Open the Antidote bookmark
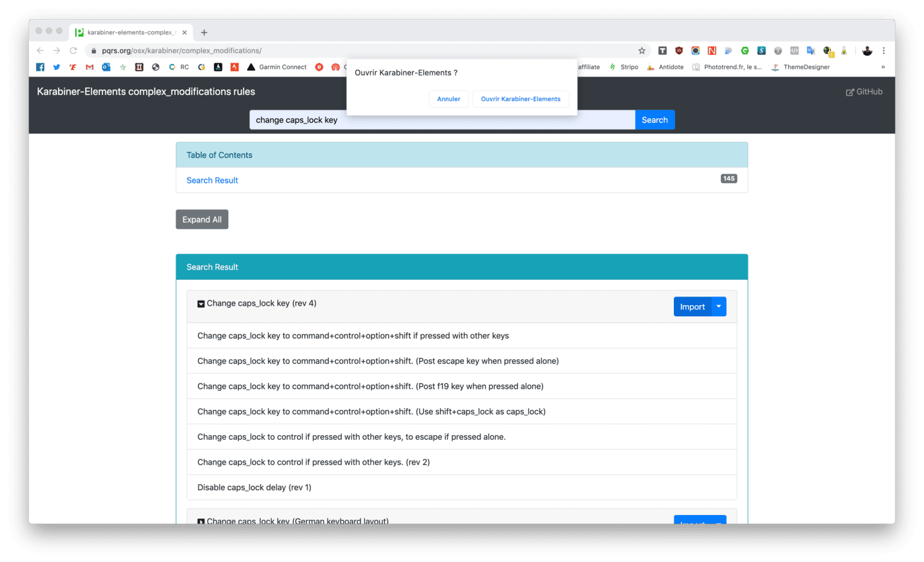Image resolution: width=924 pixels, height=562 pixels. [665, 67]
